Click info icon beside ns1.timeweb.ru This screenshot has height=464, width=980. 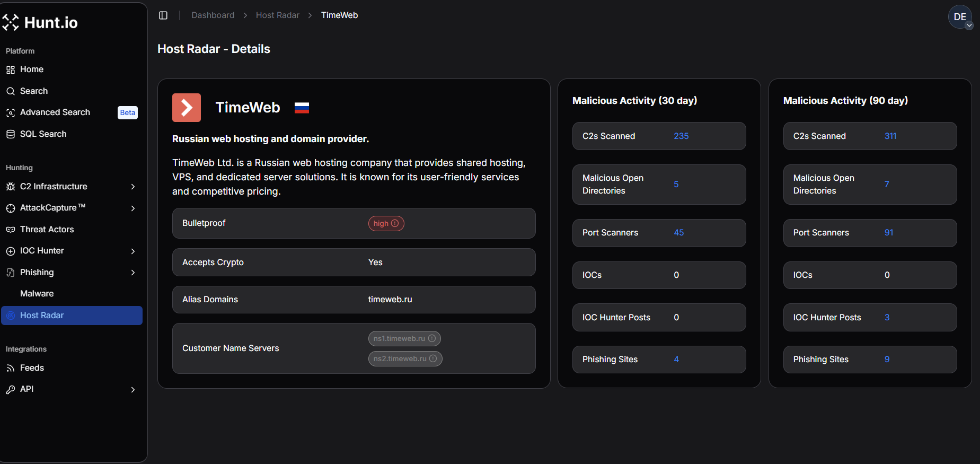click(x=432, y=338)
